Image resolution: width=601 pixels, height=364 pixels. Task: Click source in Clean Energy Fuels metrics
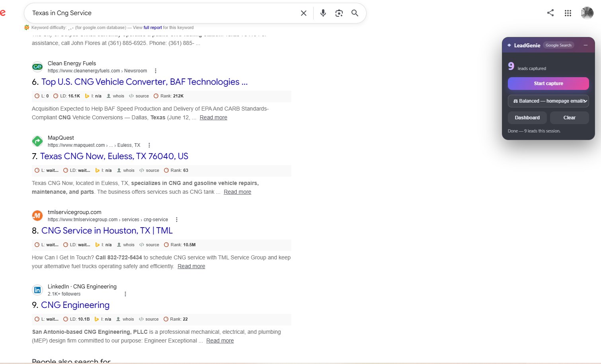(x=139, y=96)
